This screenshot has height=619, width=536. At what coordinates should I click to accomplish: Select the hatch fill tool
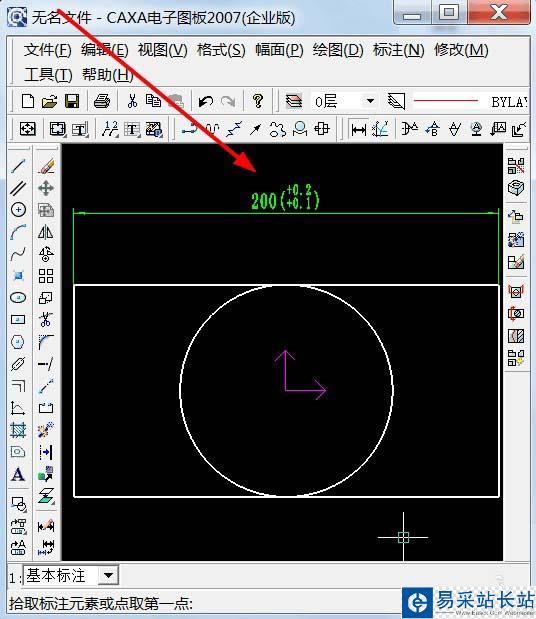pos(18,430)
